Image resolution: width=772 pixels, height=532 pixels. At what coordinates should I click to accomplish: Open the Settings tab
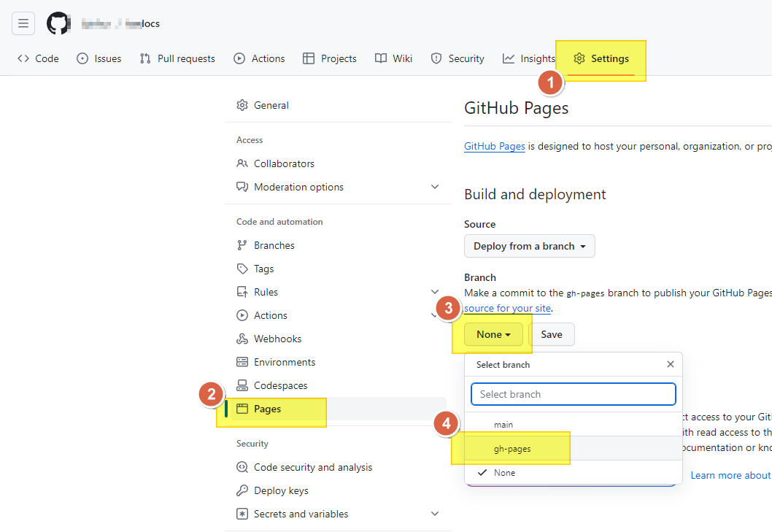point(601,58)
